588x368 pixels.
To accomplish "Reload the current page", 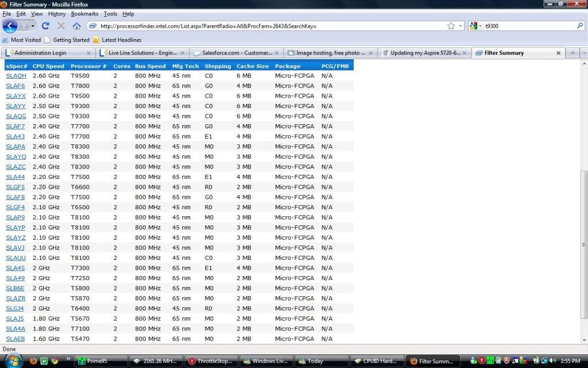I will click(45, 26).
